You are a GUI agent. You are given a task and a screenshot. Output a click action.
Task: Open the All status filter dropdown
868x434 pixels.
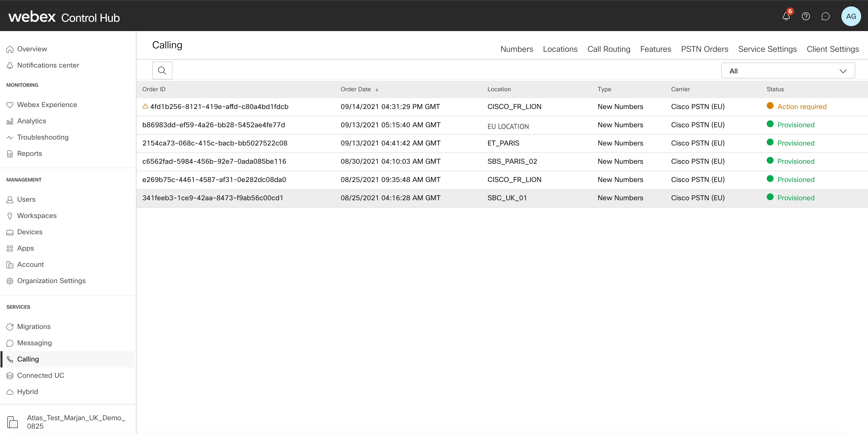tap(788, 71)
